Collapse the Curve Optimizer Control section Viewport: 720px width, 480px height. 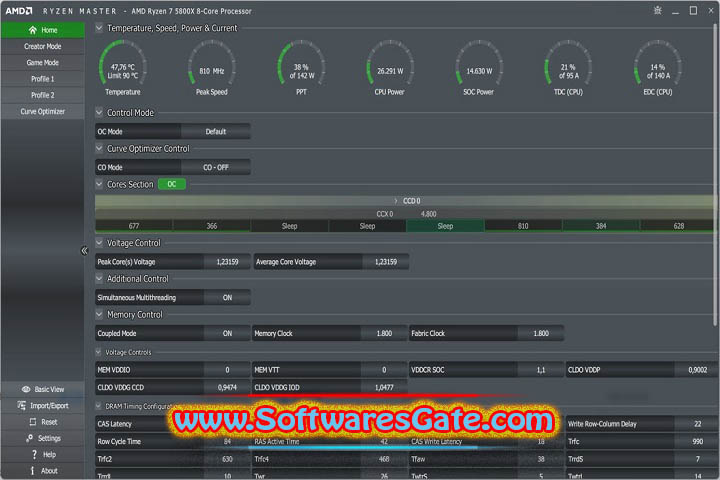(x=99, y=148)
